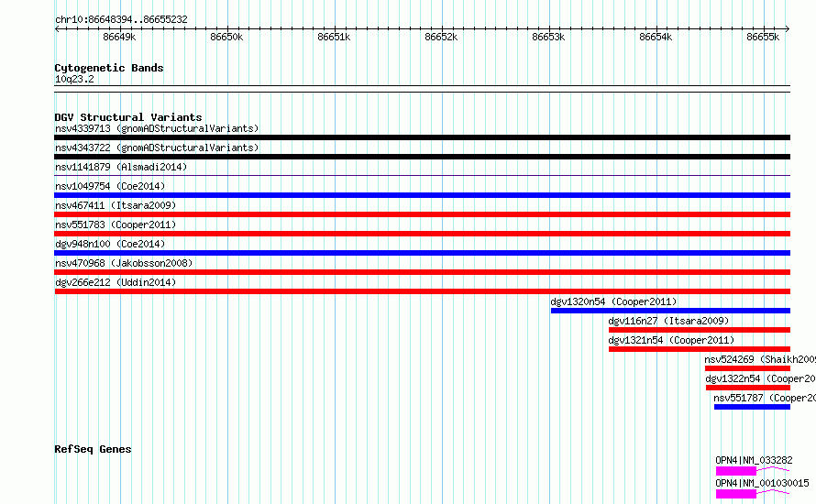This screenshot has height=504, width=816.
Task: Select the nsv4343722 black variant bar
Action: pos(422,157)
